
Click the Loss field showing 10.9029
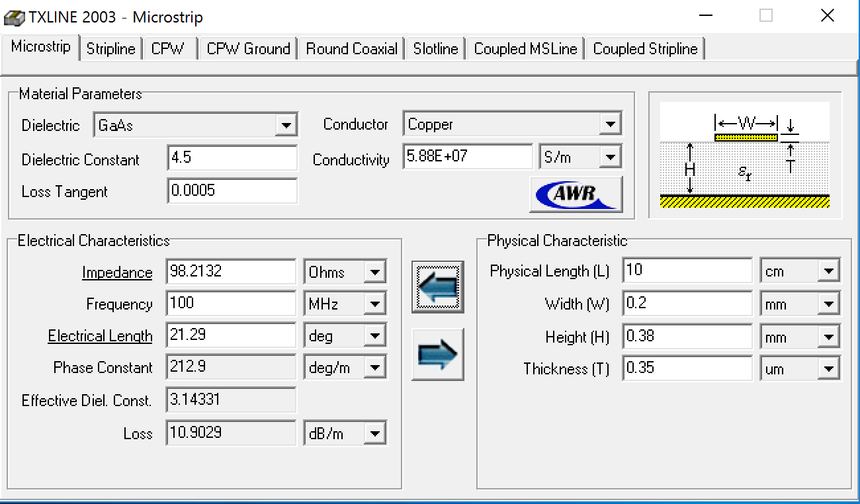[231, 433]
